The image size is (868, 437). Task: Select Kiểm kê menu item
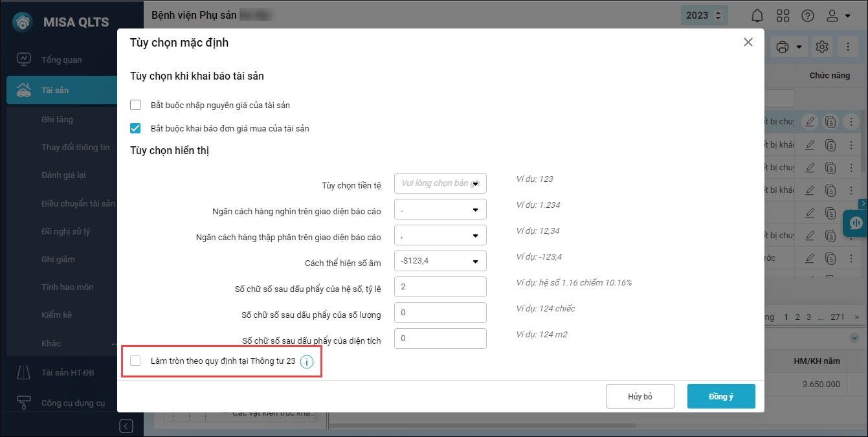pos(56,315)
